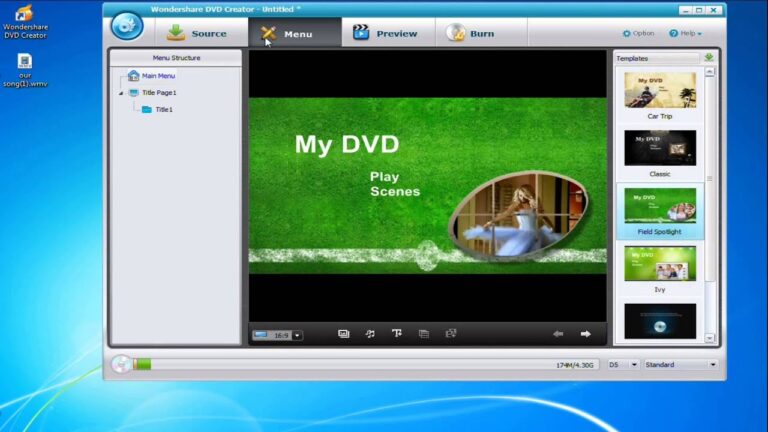Switch to the Preview tab
768x432 pixels.
[388, 33]
